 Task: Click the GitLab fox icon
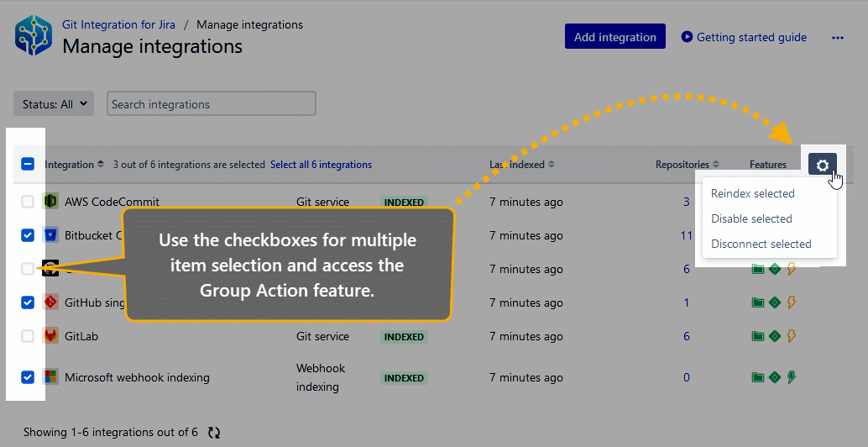(x=50, y=335)
